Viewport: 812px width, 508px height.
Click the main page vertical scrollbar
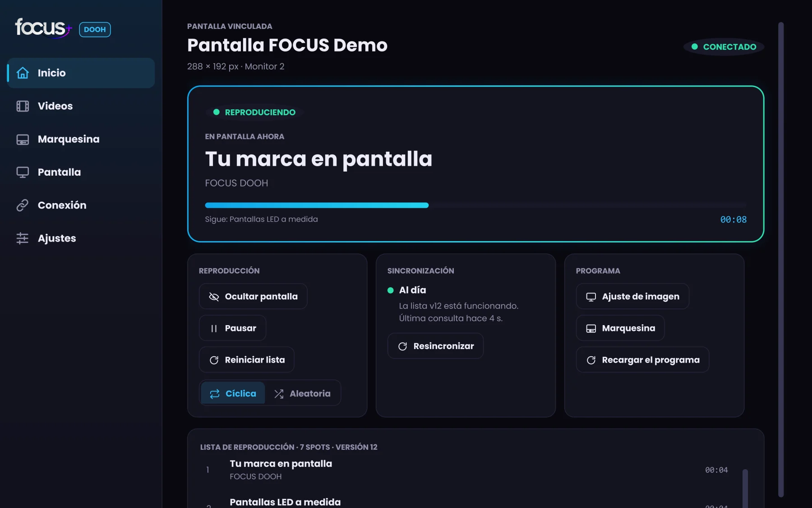point(781,260)
